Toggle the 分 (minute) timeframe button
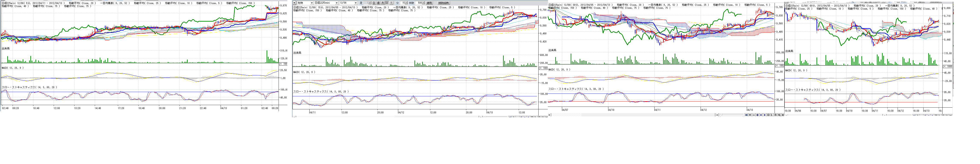 pyautogui.click(x=387, y=3)
